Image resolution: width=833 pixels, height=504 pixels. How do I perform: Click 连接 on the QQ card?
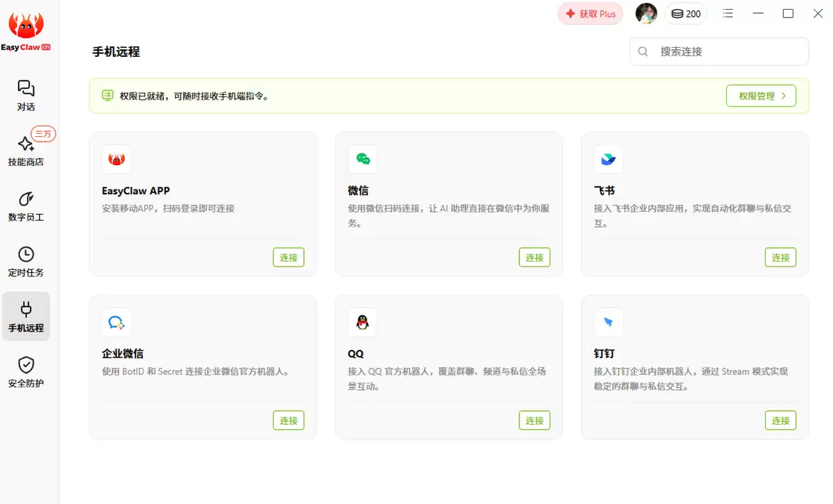click(x=535, y=420)
